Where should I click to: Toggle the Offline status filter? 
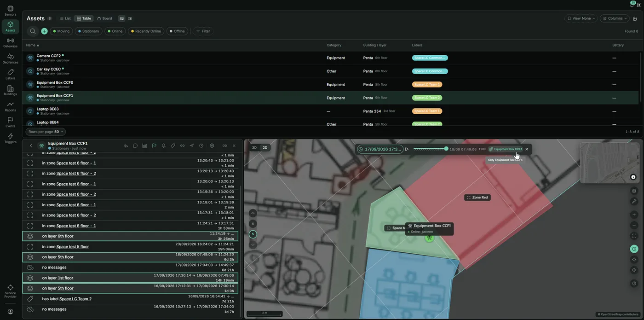177,31
